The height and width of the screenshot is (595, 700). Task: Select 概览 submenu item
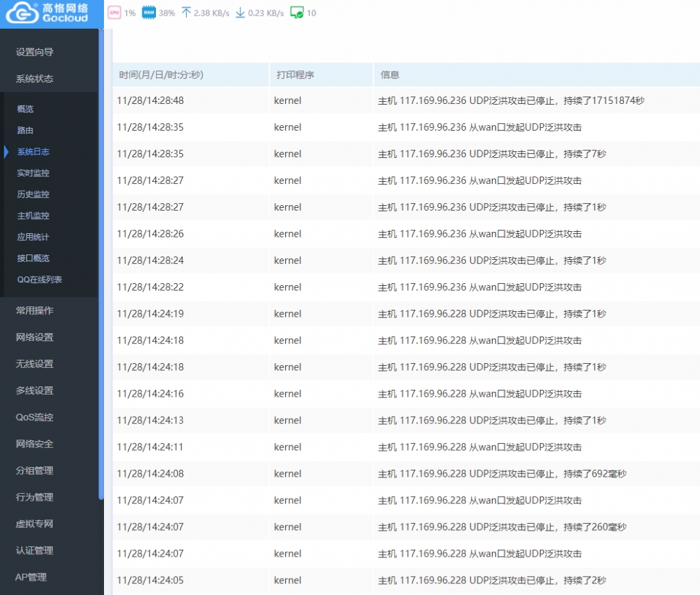pyautogui.click(x=25, y=109)
